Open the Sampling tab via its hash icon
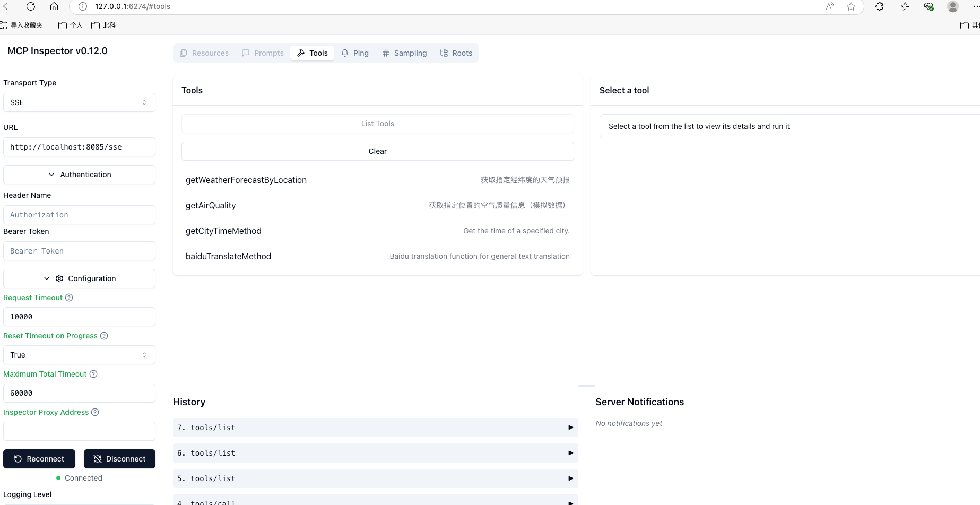Screen dimensions: 980x505 click(x=385, y=53)
